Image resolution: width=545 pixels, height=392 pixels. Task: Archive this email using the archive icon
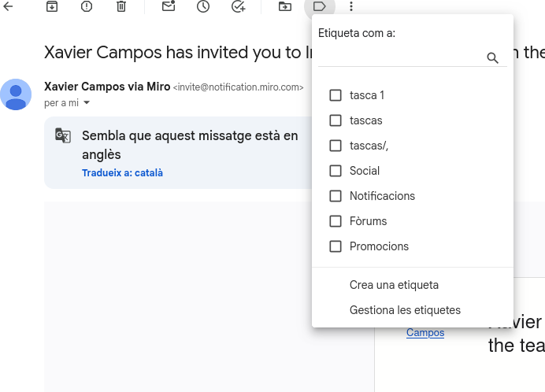51,6
